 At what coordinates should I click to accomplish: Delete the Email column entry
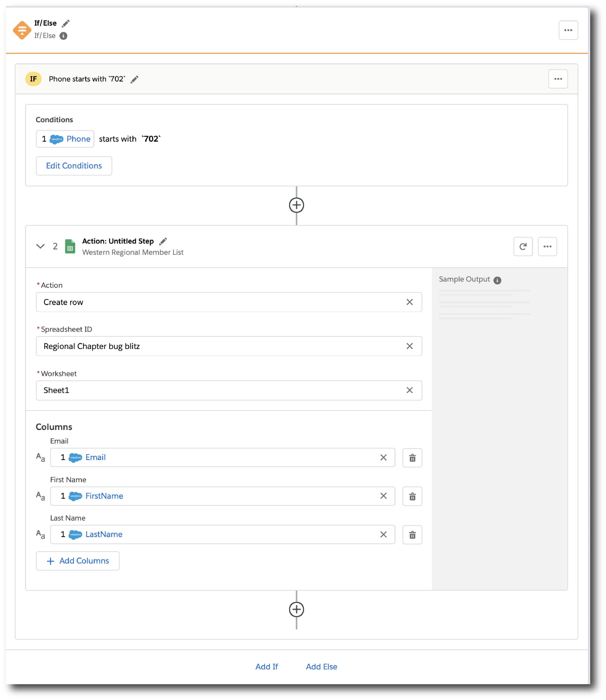412,457
